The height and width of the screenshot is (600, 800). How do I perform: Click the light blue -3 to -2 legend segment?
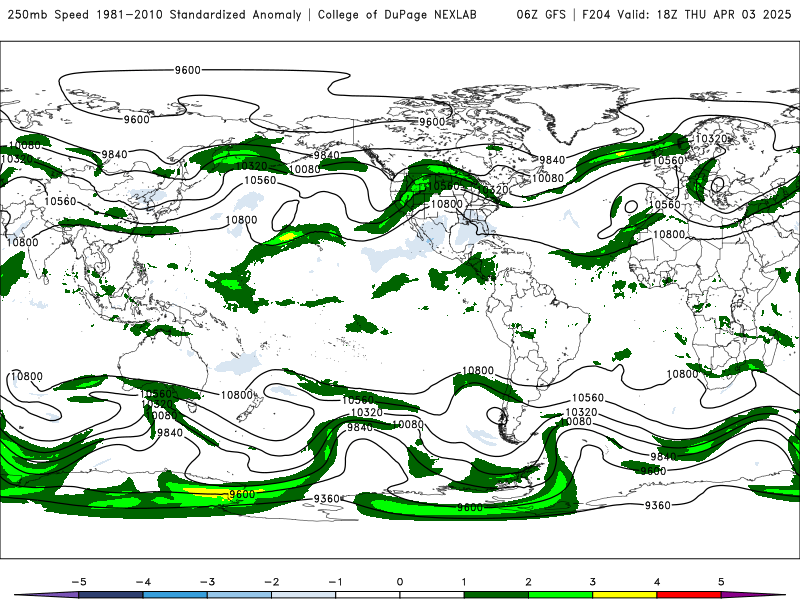pos(239,595)
